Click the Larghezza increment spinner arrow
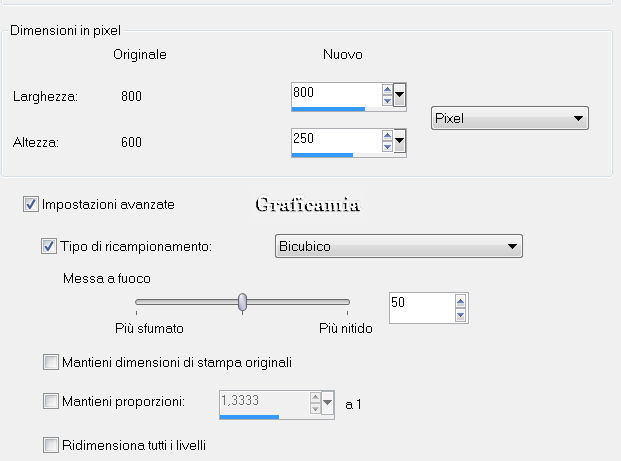This screenshot has height=461, width=621. tap(387, 89)
